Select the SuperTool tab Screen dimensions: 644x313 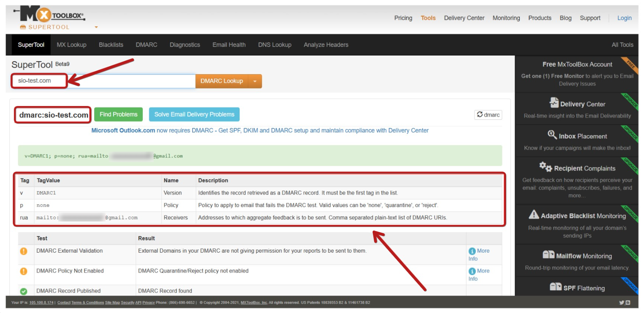[x=31, y=45]
